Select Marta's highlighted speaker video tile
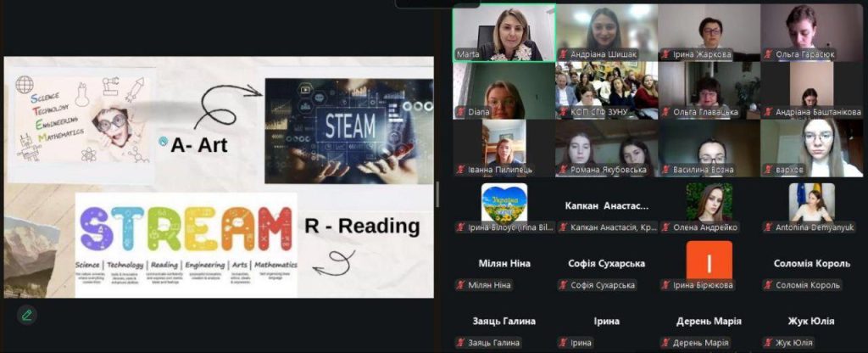 coord(504,31)
